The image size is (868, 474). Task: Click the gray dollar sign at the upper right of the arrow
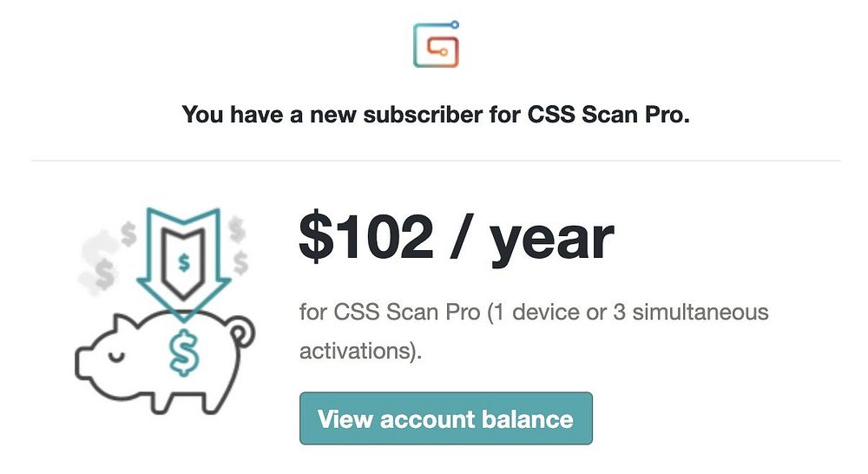click(x=237, y=228)
